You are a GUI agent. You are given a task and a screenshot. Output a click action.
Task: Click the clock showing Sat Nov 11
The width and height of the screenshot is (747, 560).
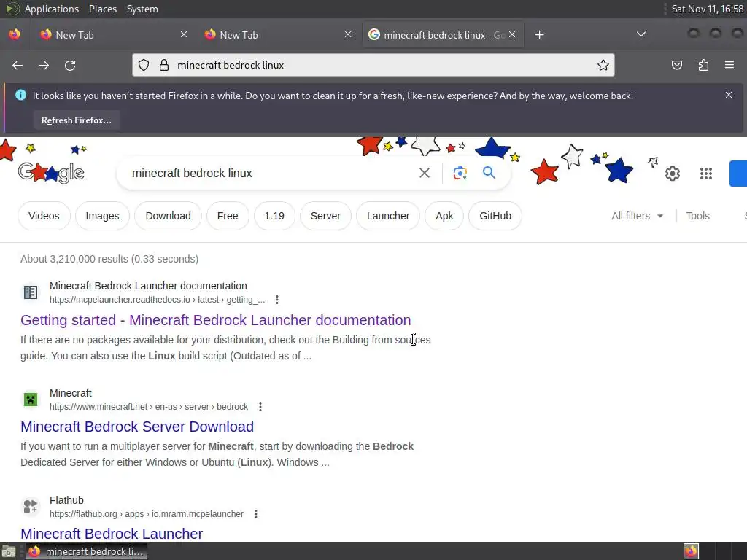point(707,9)
